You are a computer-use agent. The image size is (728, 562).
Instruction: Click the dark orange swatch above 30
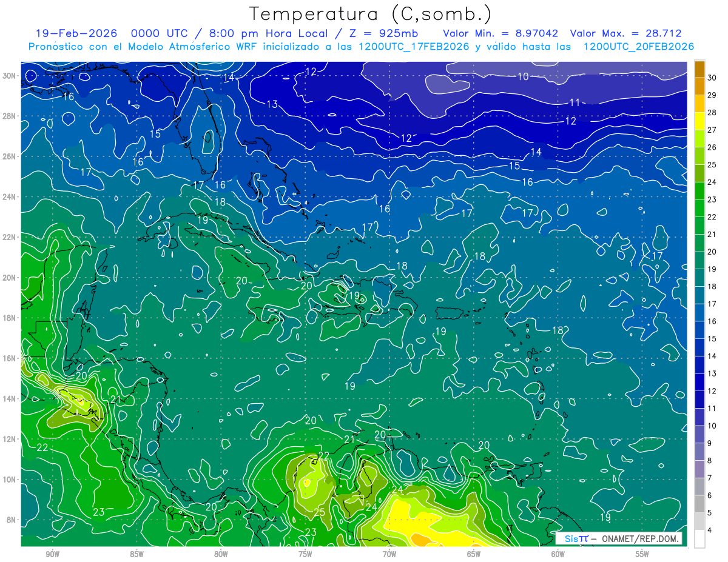(x=699, y=69)
